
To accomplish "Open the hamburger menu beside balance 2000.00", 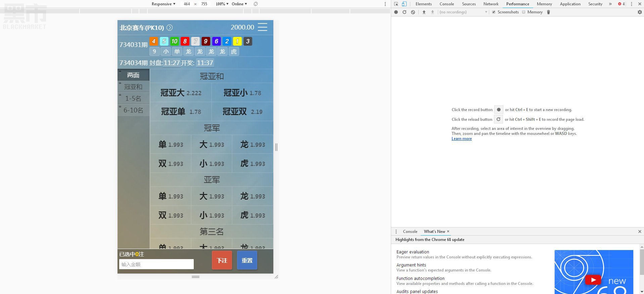I will pos(263,27).
